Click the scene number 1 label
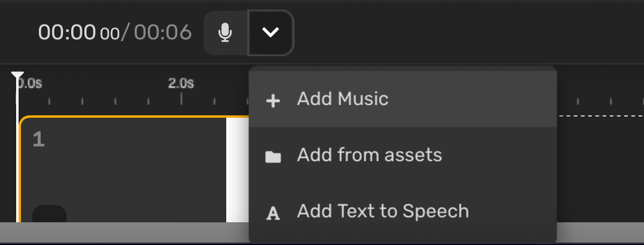Viewport: 644px width, 245px height. [x=39, y=140]
